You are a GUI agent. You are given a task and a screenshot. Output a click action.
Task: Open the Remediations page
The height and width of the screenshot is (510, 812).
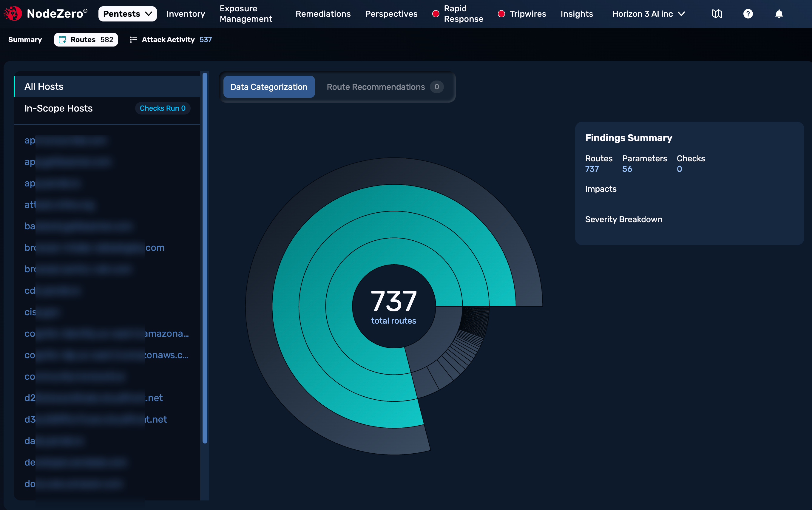coord(323,14)
